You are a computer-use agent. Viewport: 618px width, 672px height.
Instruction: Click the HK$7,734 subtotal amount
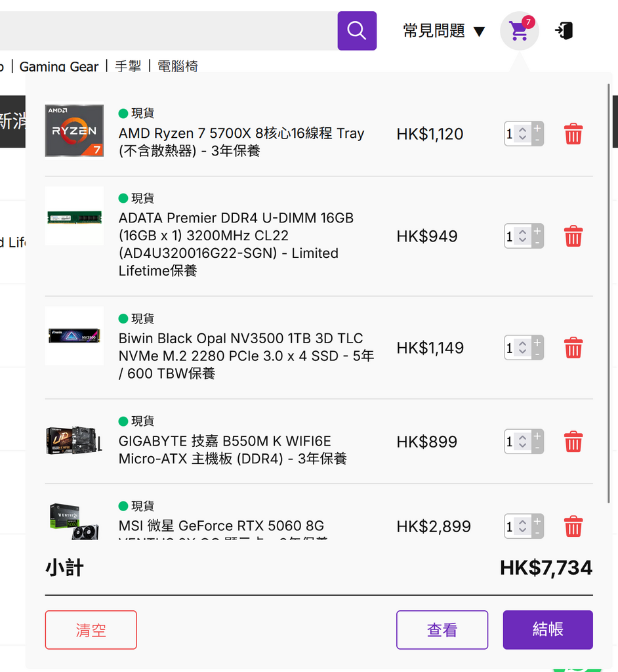[546, 568]
